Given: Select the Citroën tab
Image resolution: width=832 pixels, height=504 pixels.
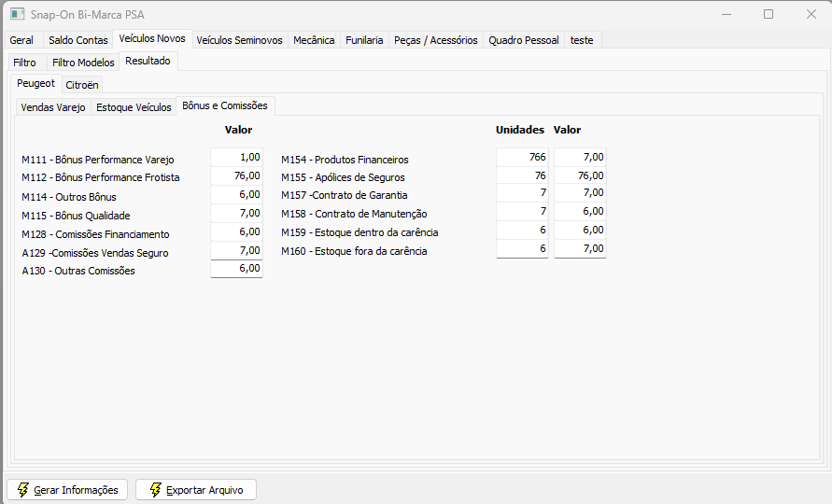Looking at the screenshot, I should tap(82, 85).
